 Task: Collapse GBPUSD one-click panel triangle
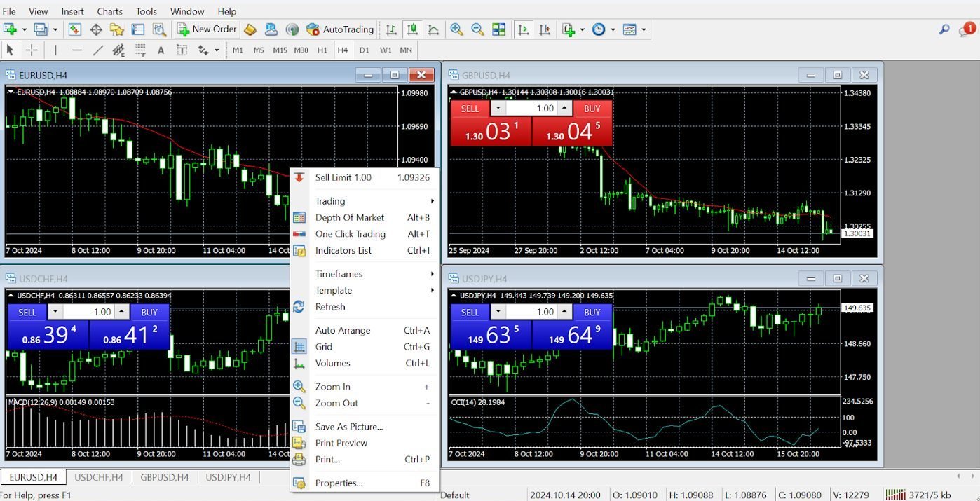point(454,92)
